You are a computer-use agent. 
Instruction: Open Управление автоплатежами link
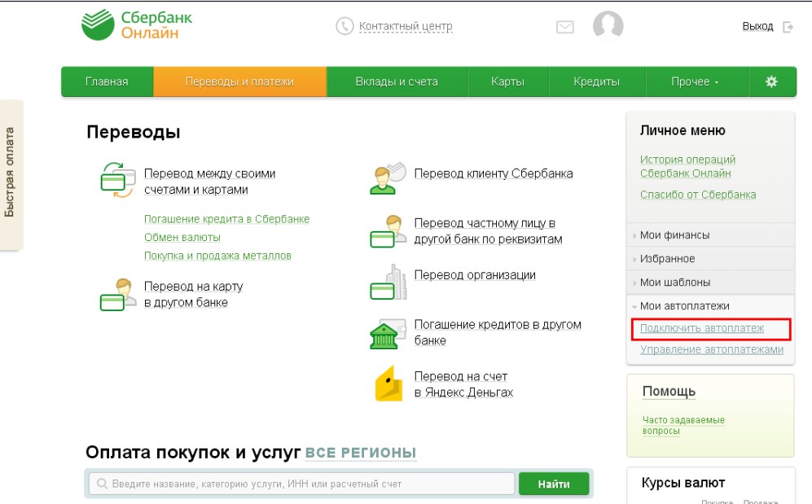point(712,350)
